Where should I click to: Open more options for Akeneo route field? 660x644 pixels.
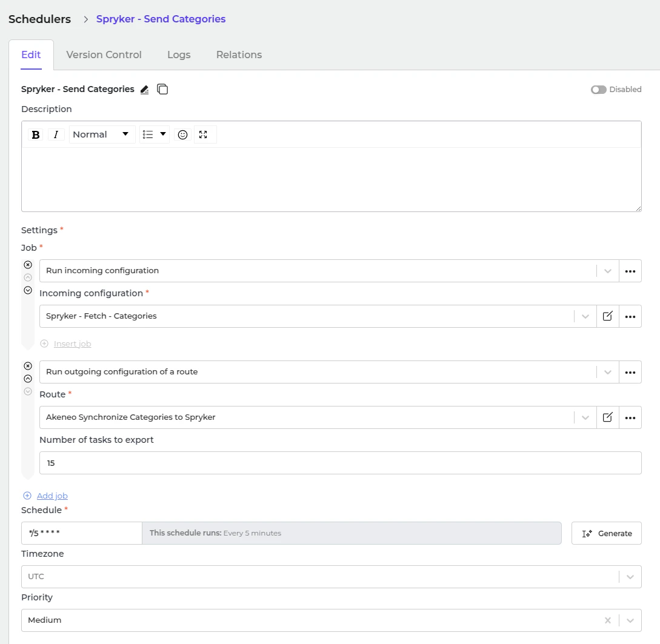(630, 417)
